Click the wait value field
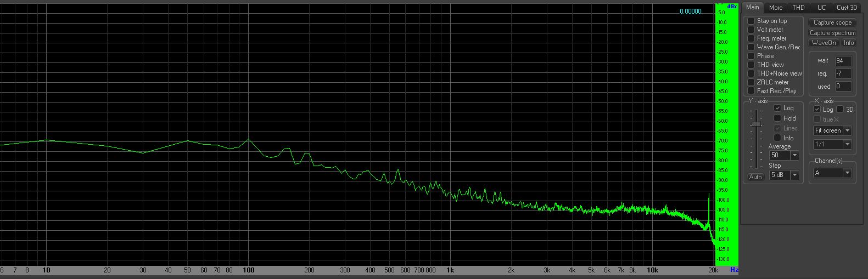This screenshot has height=279, width=868. pos(843,61)
